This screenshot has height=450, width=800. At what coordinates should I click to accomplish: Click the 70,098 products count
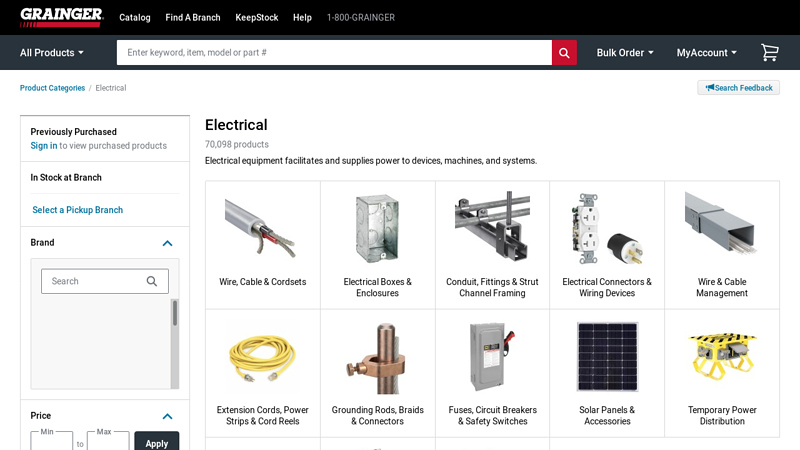pos(237,144)
